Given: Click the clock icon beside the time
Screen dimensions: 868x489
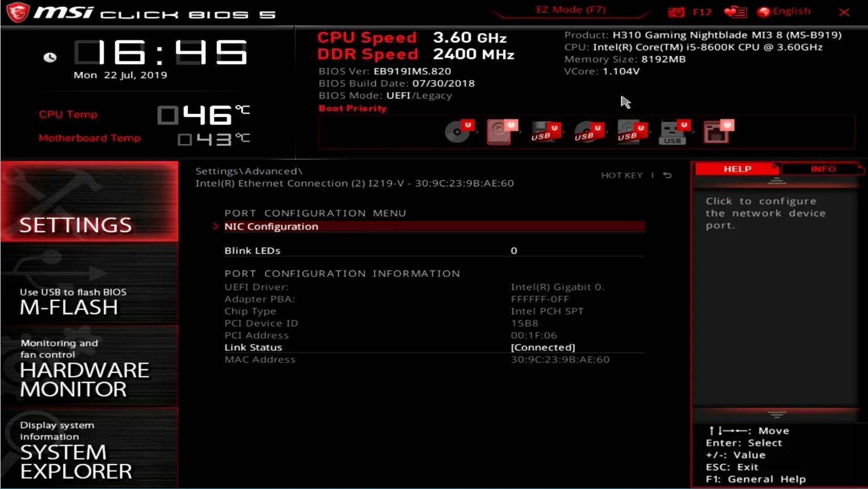Looking at the screenshot, I should [50, 57].
